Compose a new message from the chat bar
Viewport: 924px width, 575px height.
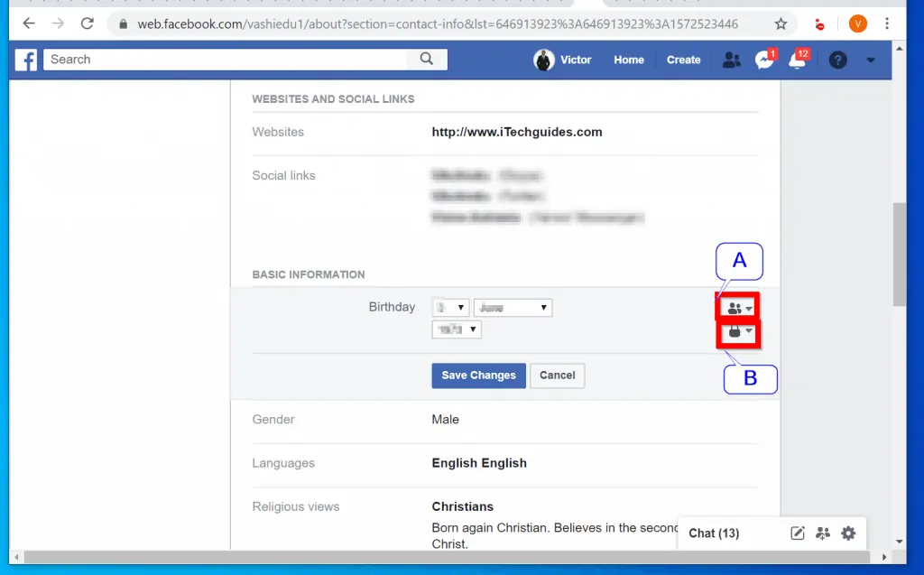[x=797, y=533]
